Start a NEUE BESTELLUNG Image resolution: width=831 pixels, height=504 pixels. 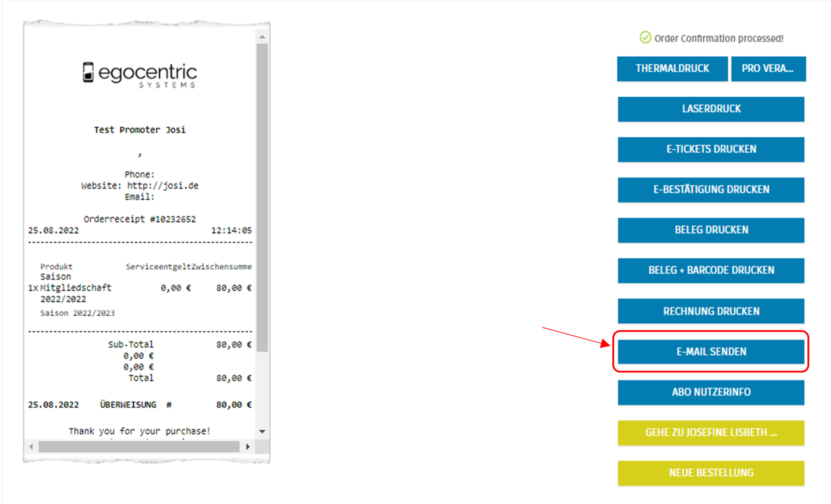coord(711,473)
